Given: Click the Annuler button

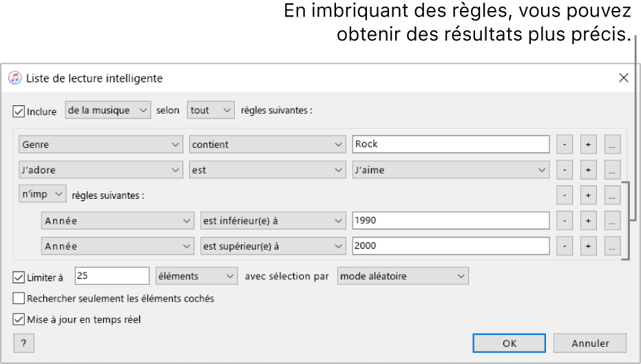Looking at the screenshot, I should [590, 343].
